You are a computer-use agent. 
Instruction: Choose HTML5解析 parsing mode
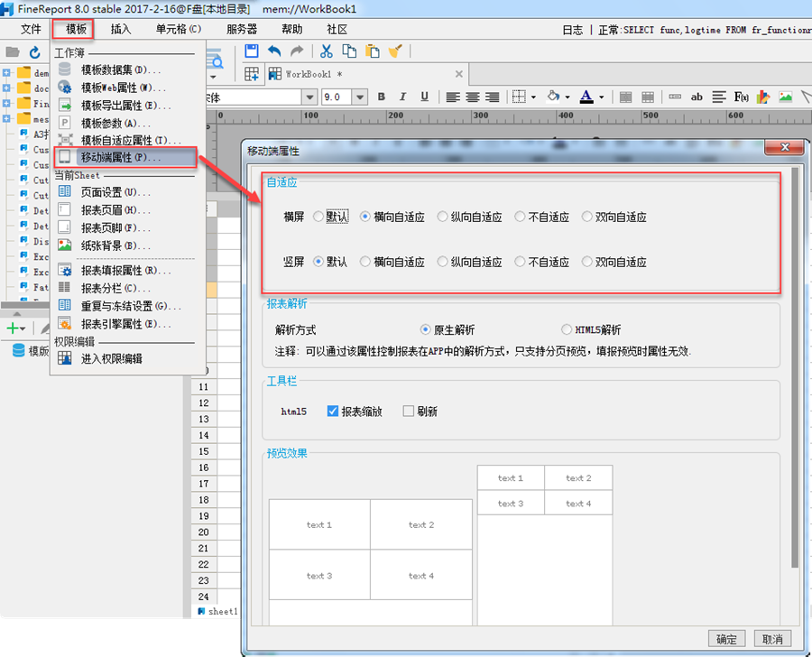coord(567,329)
